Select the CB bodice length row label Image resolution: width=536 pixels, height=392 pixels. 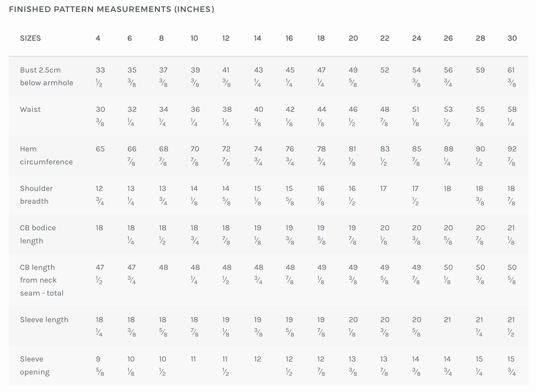coord(38,234)
